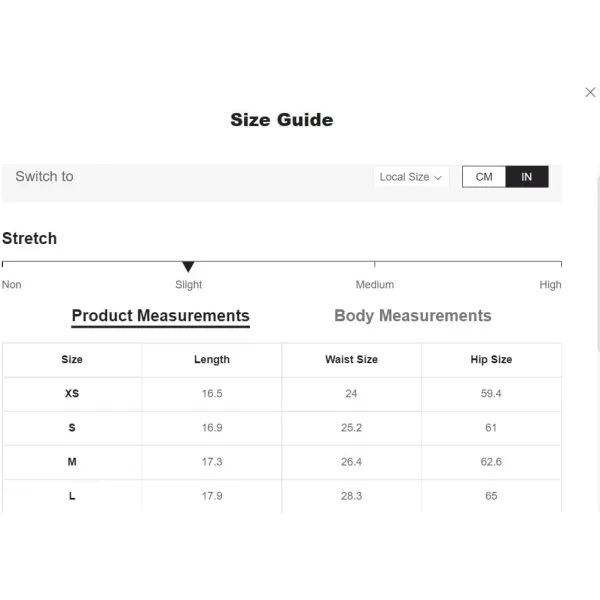The image size is (600, 600).
Task: Select the XS size row
Action: click(x=282, y=394)
